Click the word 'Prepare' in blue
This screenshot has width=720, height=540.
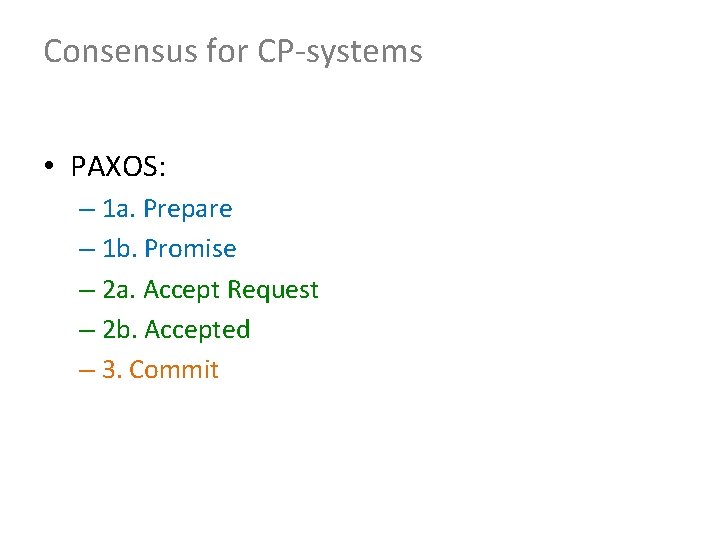tap(188, 209)
